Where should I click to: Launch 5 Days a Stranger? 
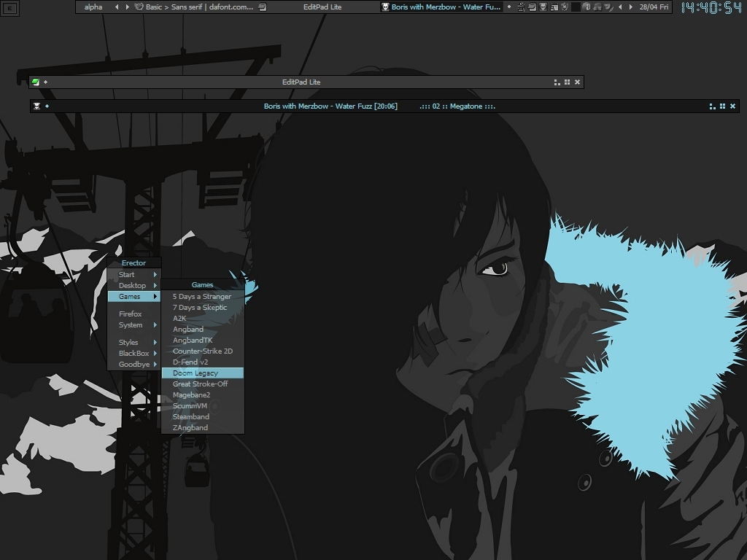tap(203, 296)
